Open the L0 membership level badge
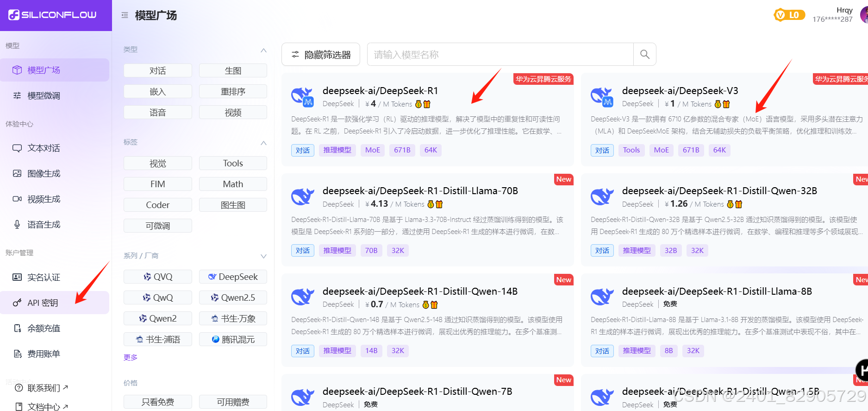This screenshot has width=868, height=411. (789, 15)
